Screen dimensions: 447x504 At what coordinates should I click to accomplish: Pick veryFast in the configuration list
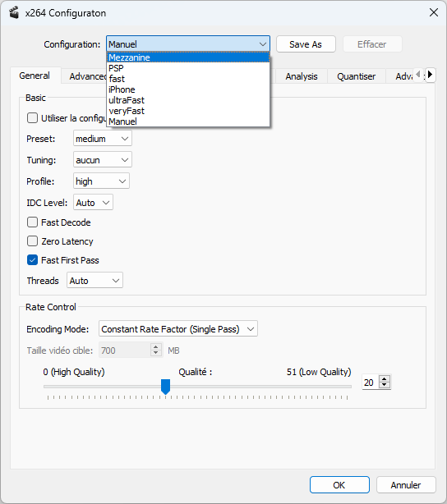[x=188, y=111]
